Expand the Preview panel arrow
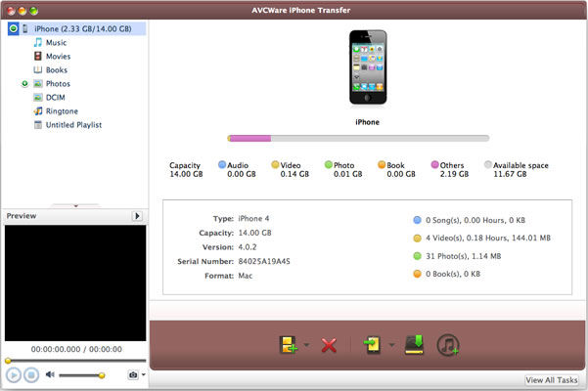 pyautogui.click(x=137, y=216)
